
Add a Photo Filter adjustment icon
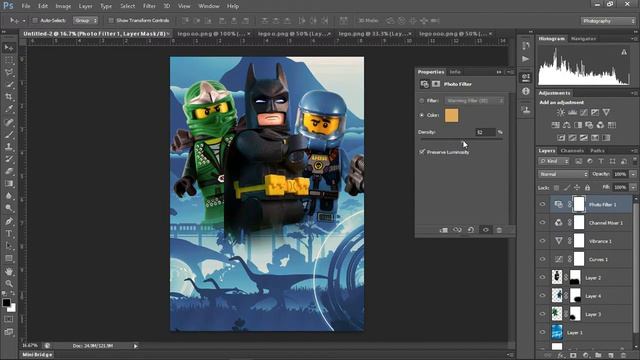point(589,125)
